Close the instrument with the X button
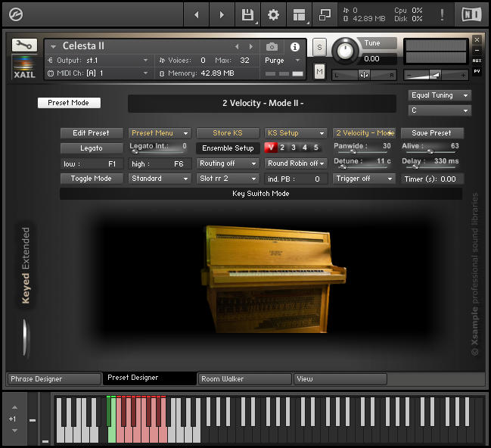This screenshot has width=491, height=448. click(477, 39)
